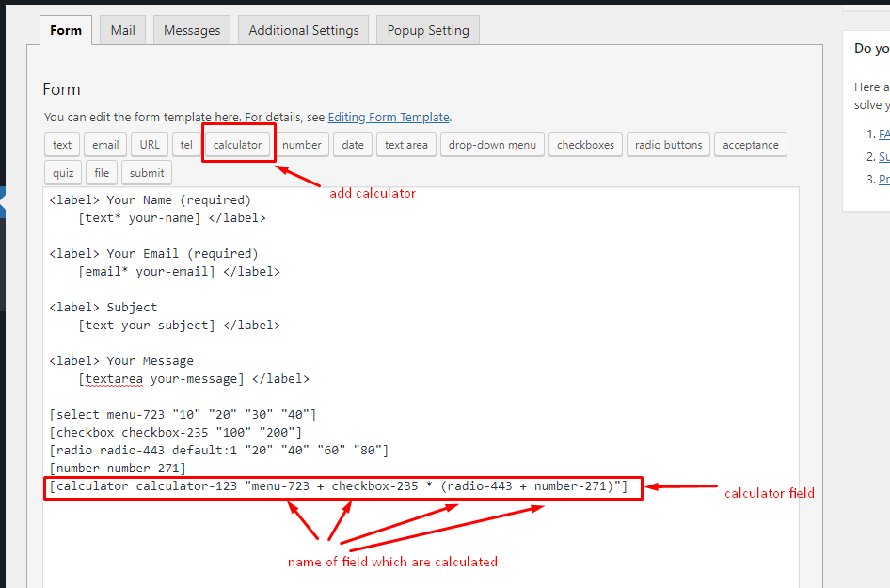
Task: Open the Popup Setting tab
Action: click(x=428, y=31)
